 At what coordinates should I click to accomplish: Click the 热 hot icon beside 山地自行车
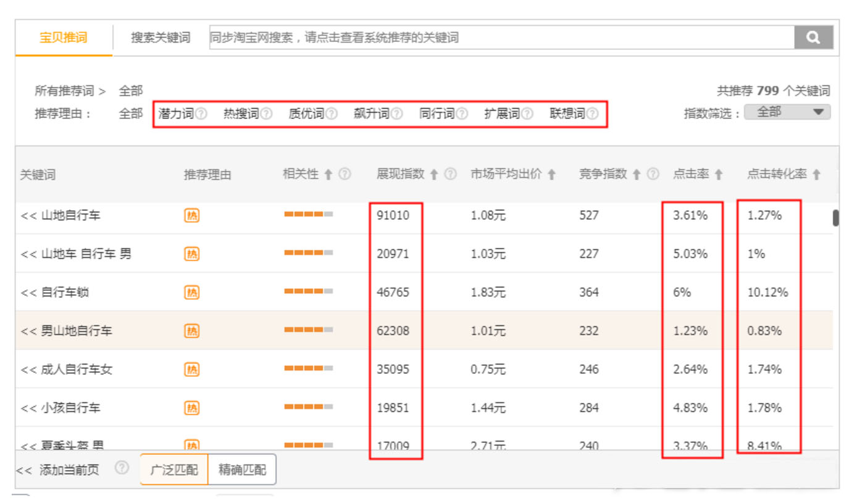(x=191, y=215)
